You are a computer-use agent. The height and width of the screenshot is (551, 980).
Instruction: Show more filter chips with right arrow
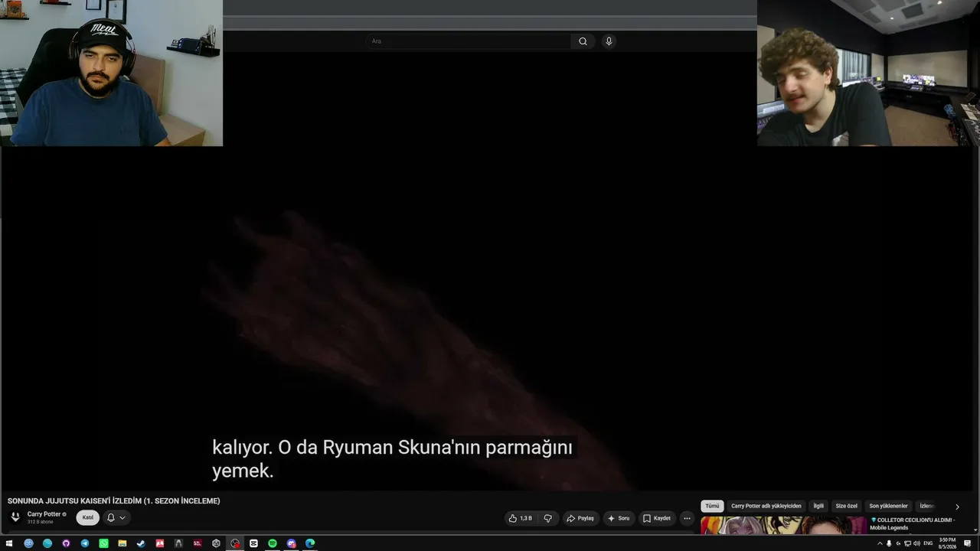point(957,507)
